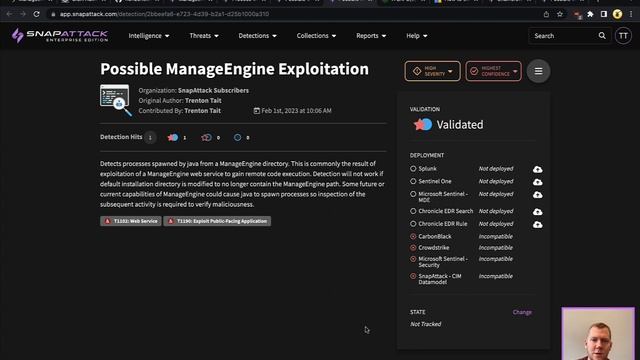Select the Sentinel One deployment radio
640x360 pixels.
pos(413,181)
